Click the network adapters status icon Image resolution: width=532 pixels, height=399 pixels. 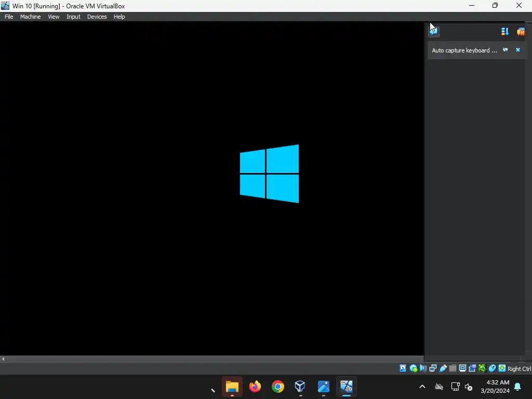(433, 368)
